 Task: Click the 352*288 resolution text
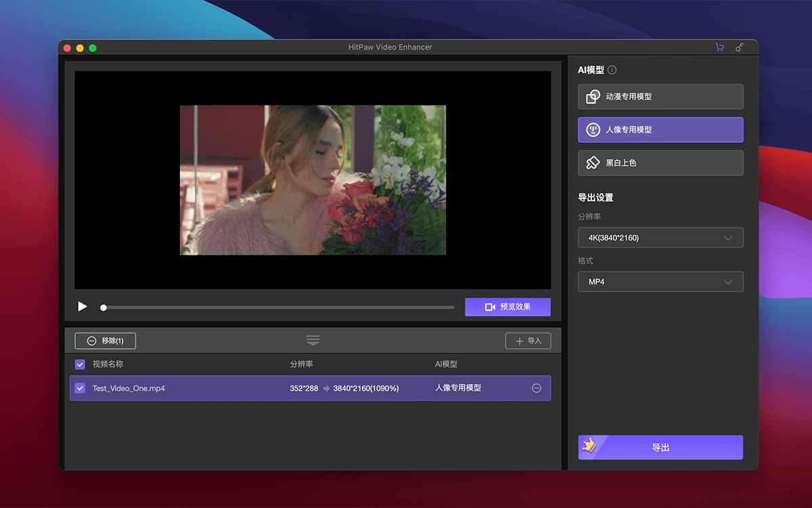(x=304, y=388)
